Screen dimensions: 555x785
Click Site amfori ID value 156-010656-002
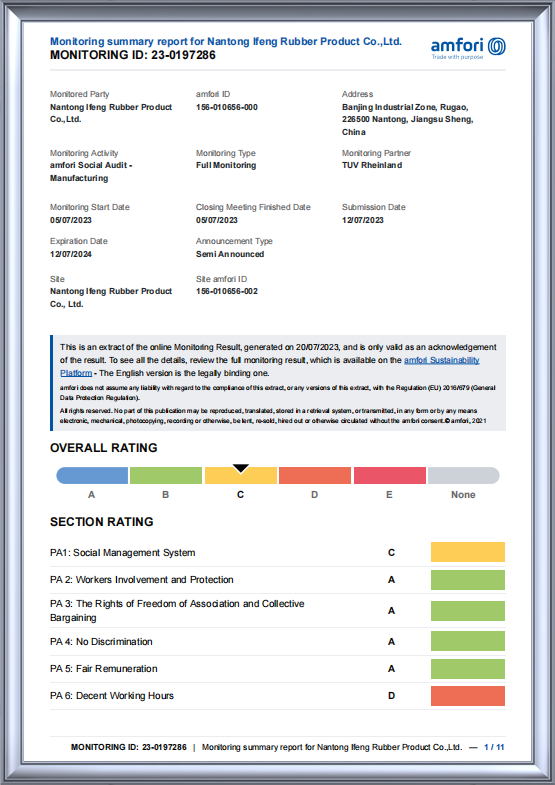click(227, 291)
